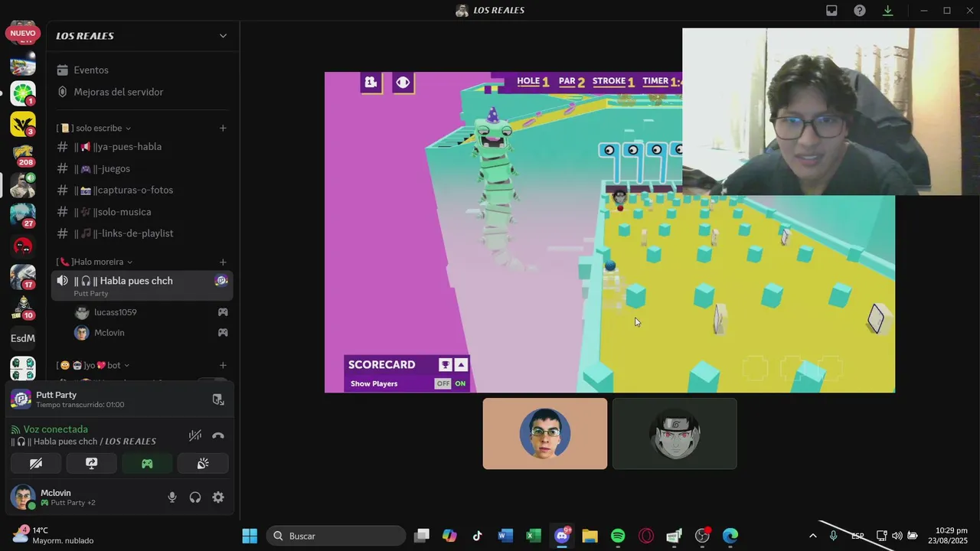Set Show Players to ON
Image resolution: width=980 pixels, height=551 pixels.
[460, 383]
